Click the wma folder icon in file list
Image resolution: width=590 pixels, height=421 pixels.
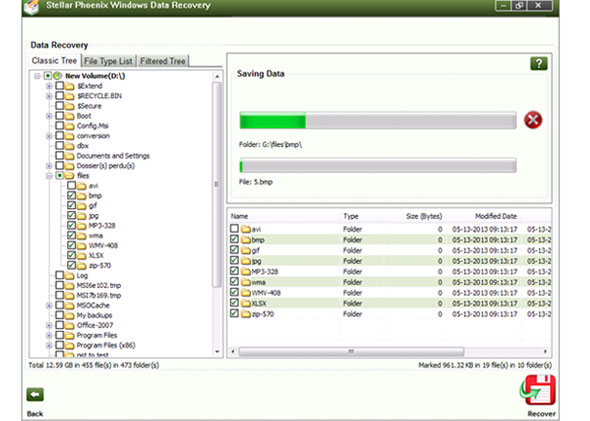(246, 282)
